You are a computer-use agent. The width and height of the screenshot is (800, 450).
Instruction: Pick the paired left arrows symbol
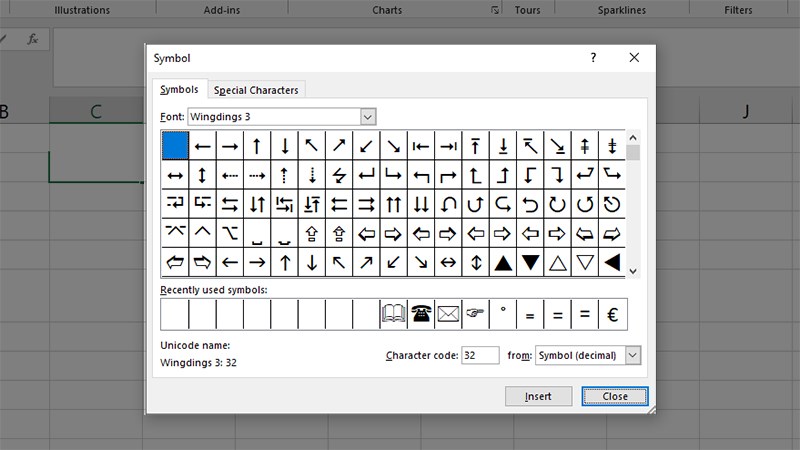coord(339,205)
